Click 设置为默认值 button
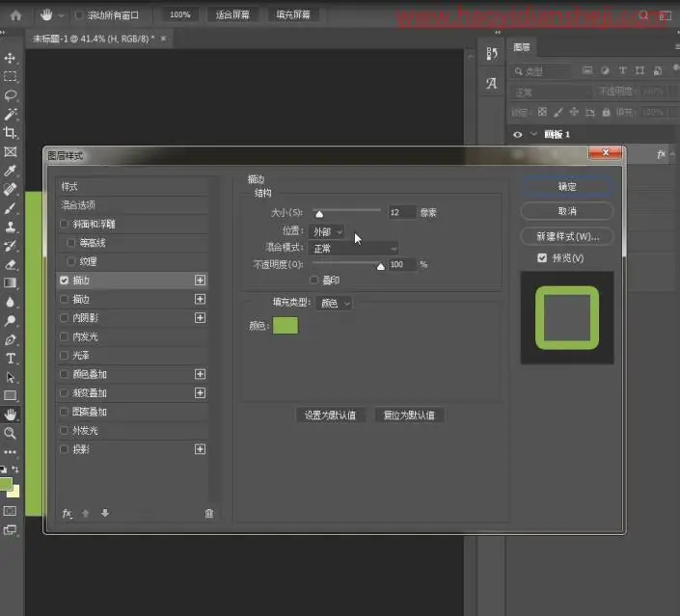Viewport: 680px width, 616px height. [330, 415]
